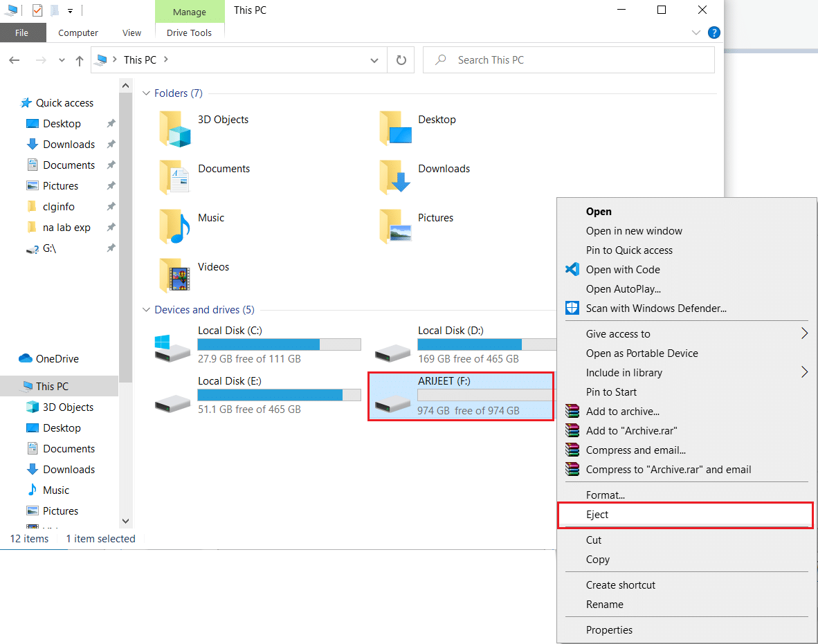Collapse the Devices and drives section

pos(146,310)
